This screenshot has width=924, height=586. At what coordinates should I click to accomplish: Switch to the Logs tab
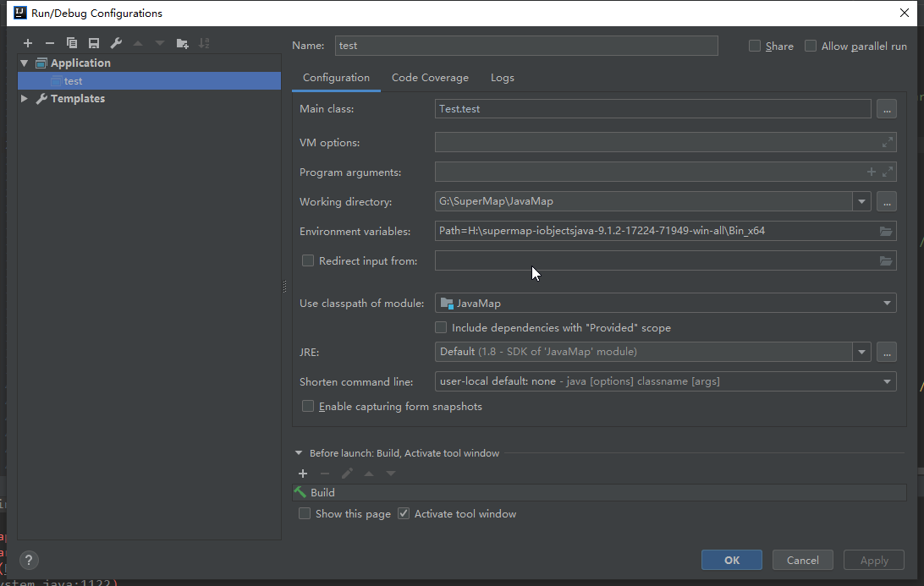pyautogui.click(x=502, y=78)
